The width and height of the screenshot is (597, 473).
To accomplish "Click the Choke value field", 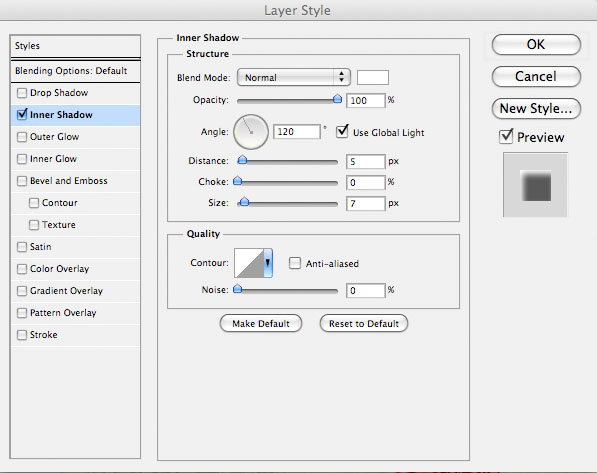I will pyautogui.click(x=366, y=182).
